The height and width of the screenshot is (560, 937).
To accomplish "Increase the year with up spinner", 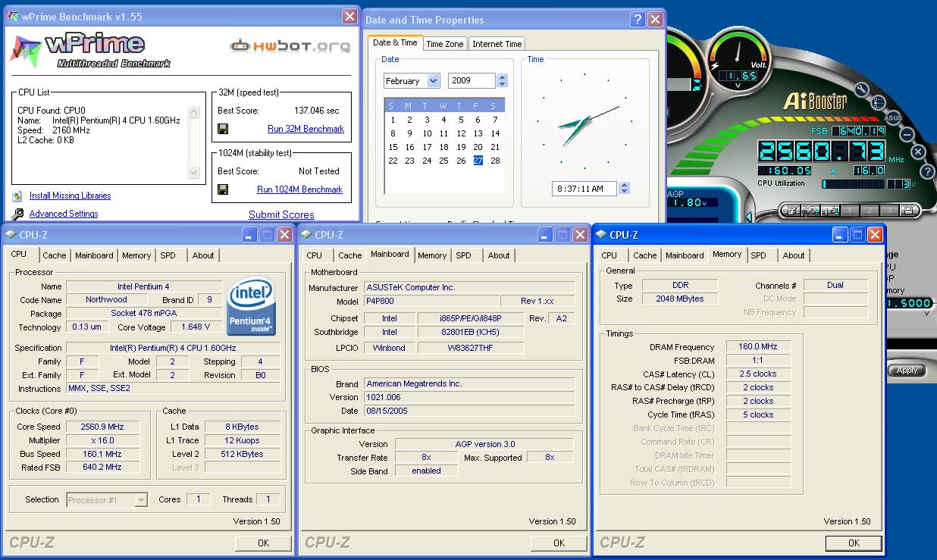I will pos(502,77).
